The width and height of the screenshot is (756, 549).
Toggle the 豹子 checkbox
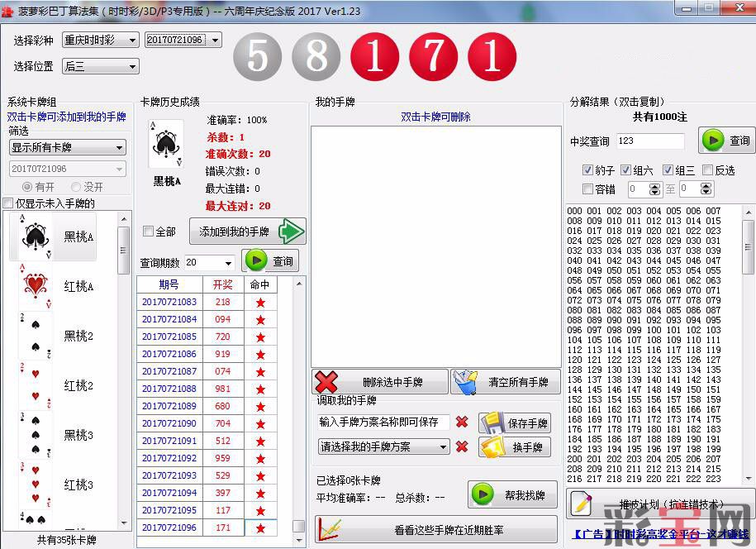click(587, 170)
